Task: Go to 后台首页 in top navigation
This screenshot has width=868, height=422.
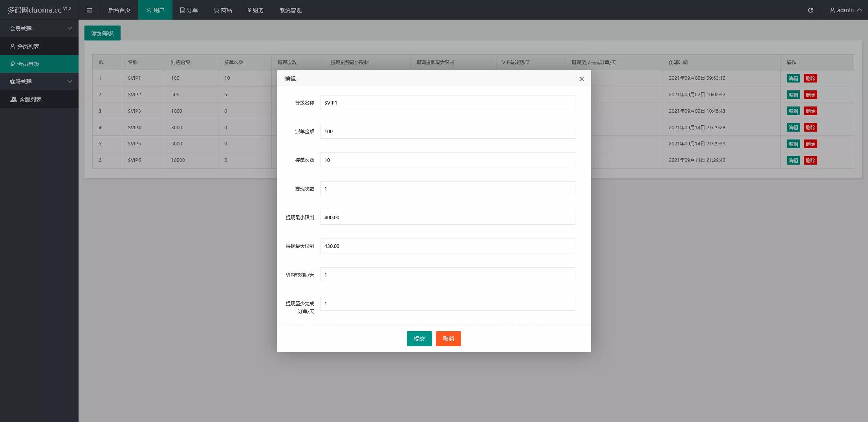Action: [119, 10]
